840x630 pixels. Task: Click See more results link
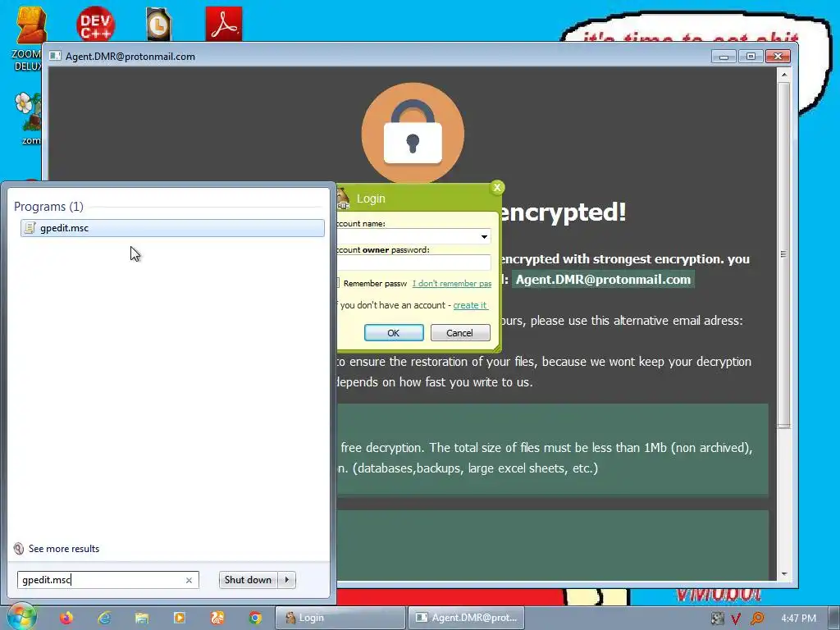64,549
